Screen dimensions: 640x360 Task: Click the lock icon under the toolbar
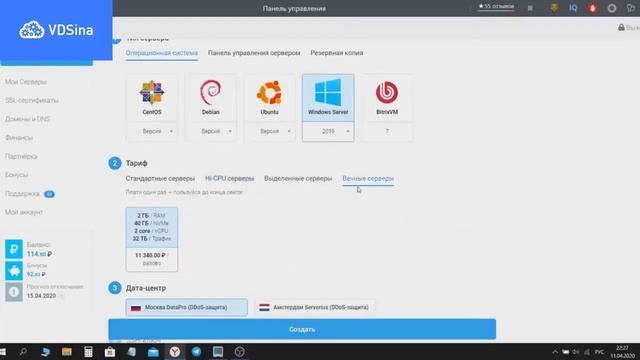click(621, 27)
